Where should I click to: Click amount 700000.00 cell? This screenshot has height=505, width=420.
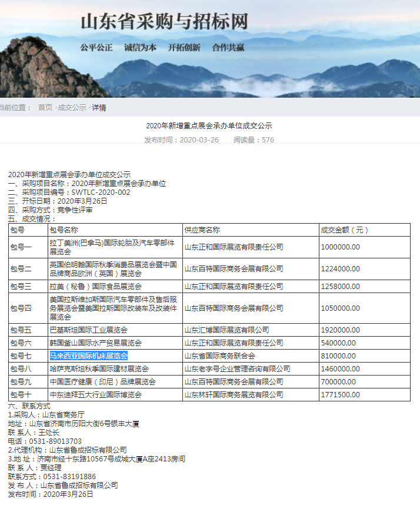pos(365,381)
